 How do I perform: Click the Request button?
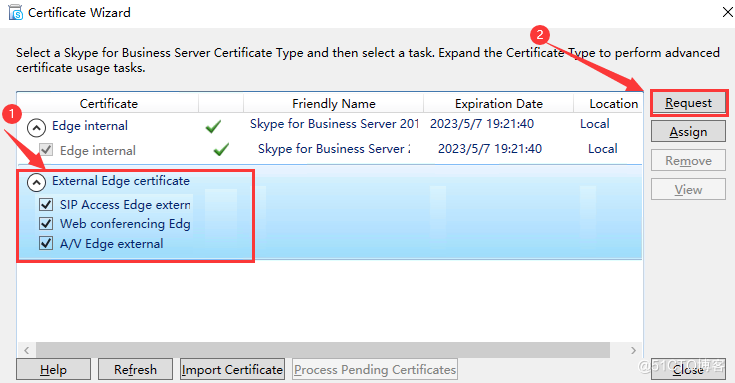(x=688, y=103)
